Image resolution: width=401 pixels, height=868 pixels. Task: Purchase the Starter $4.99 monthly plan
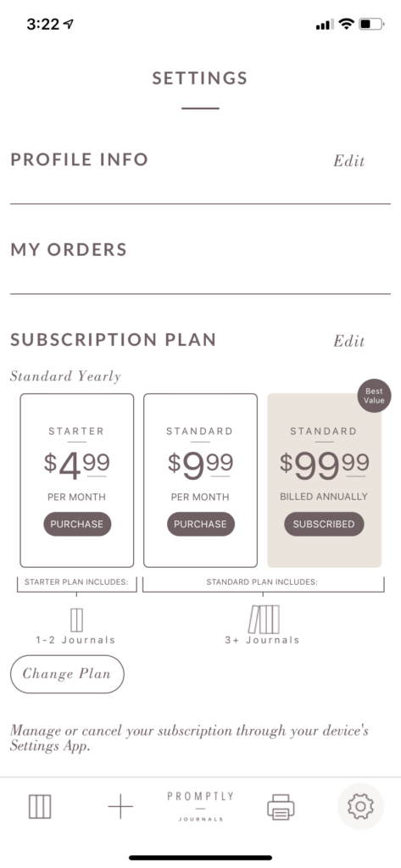[77, 524]
